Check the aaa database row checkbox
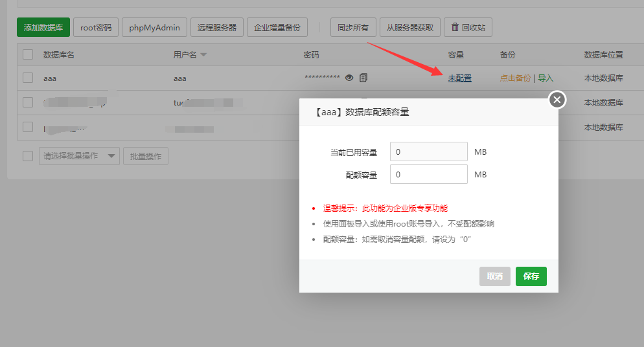Image resolution: width=644 pixels, height=347 pixels. (x=28, y=78)
